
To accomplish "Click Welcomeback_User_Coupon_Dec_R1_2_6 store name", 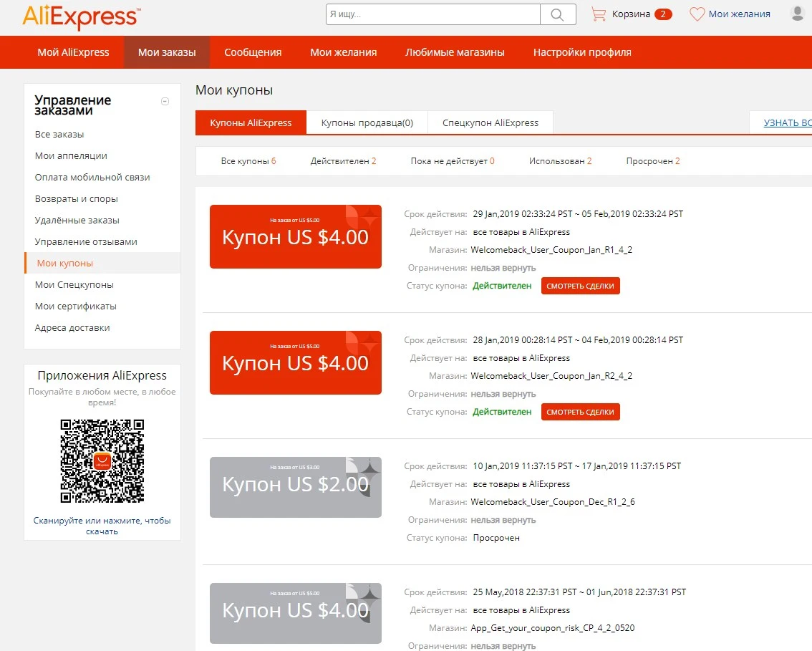I will [x=553, y=502].
